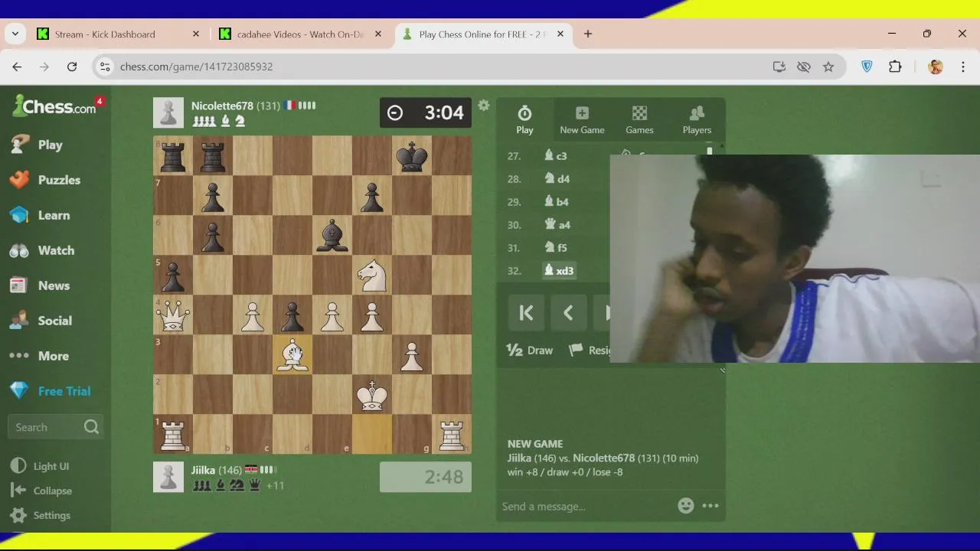Open Chrome three-dot menu

[963, 67]
